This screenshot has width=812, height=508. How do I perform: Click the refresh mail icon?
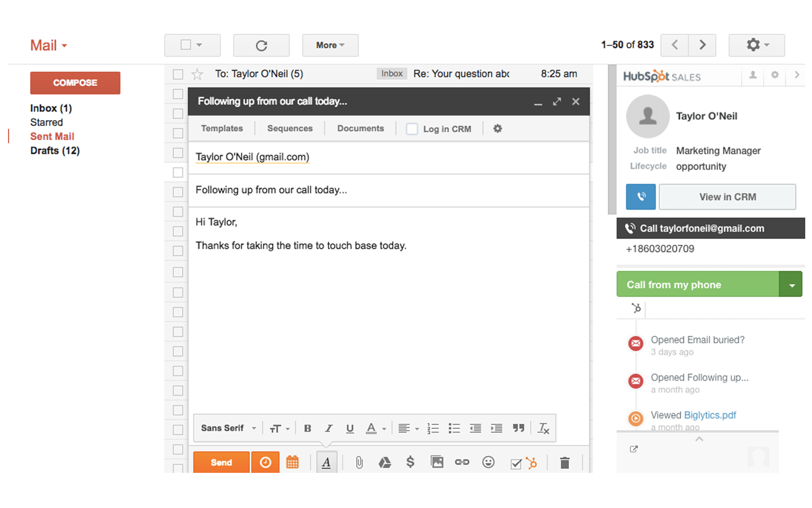tap(261, 45)
